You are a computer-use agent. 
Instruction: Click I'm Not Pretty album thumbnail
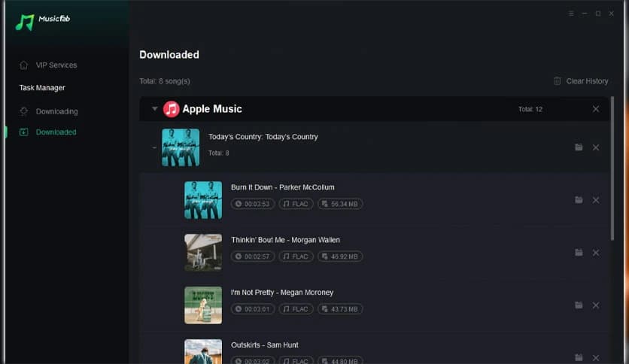(x=203, y=305)
